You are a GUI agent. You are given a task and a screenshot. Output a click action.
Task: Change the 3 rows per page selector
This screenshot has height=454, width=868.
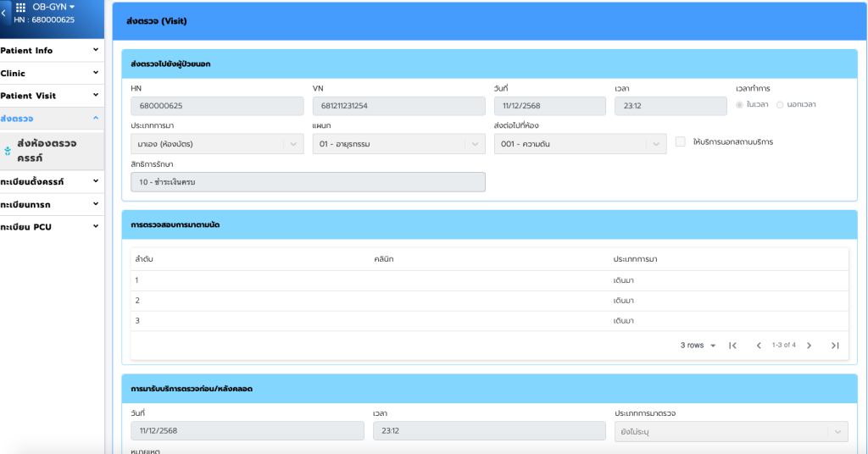[x=698, y=346]
